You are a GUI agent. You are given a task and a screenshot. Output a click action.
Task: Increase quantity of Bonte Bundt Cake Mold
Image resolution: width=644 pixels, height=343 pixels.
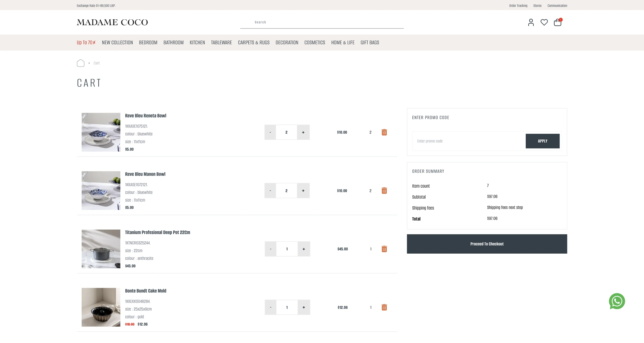pos(304,307)
